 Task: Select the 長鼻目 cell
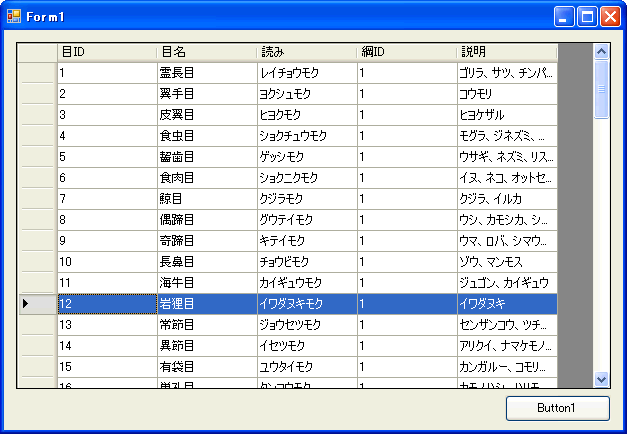(x=207, y=262)
